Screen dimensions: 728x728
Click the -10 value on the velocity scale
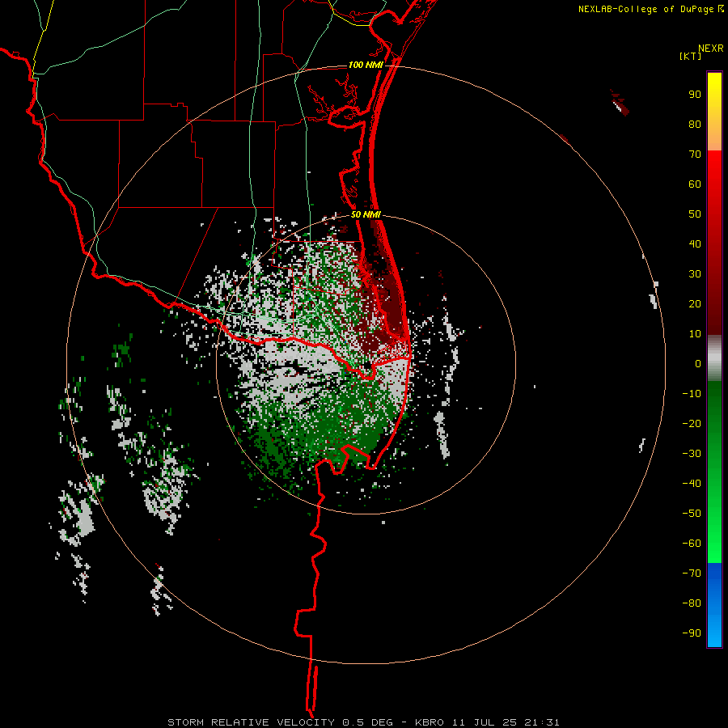[692, 394]
